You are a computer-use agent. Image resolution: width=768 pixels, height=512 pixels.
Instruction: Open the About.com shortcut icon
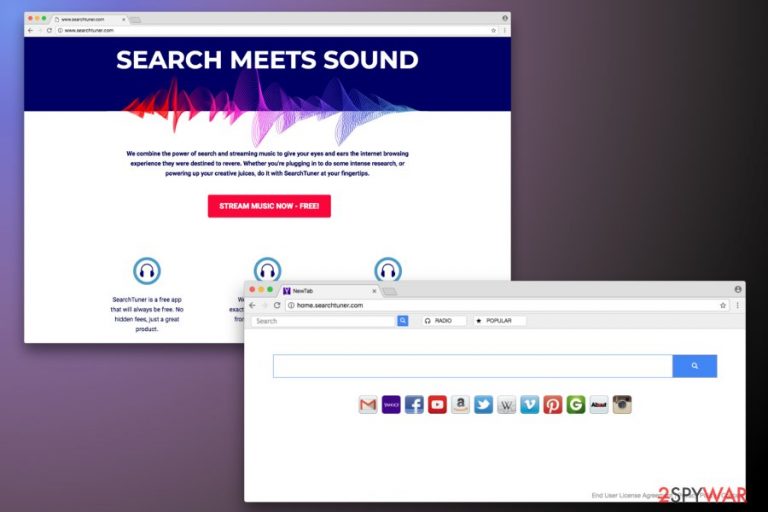[x=599, y=405]
